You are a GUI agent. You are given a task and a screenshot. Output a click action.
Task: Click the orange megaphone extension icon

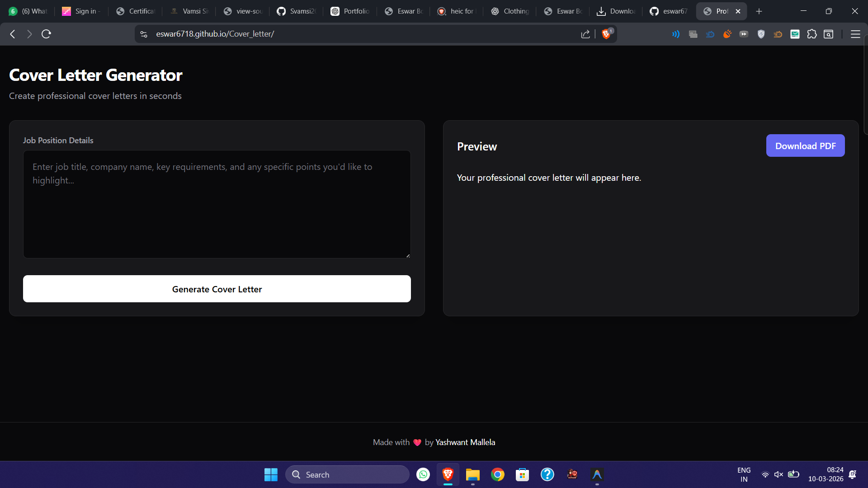727,34
